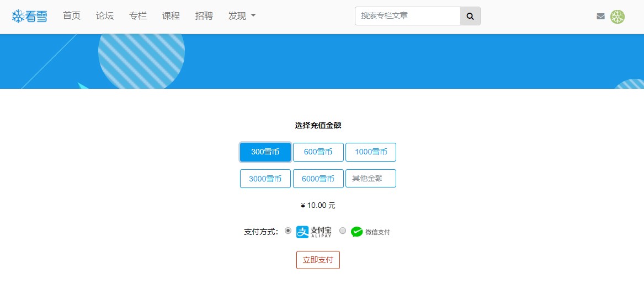Open the mail envelope icon
The height and width of the screenshot is (284, 644).
600,17
